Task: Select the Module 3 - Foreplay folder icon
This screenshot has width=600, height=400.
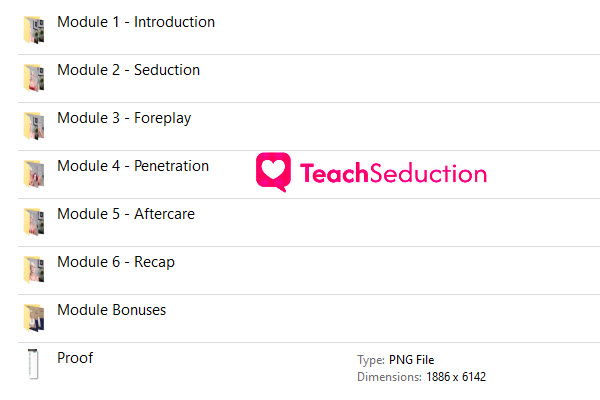Action: tap(34, 126)
